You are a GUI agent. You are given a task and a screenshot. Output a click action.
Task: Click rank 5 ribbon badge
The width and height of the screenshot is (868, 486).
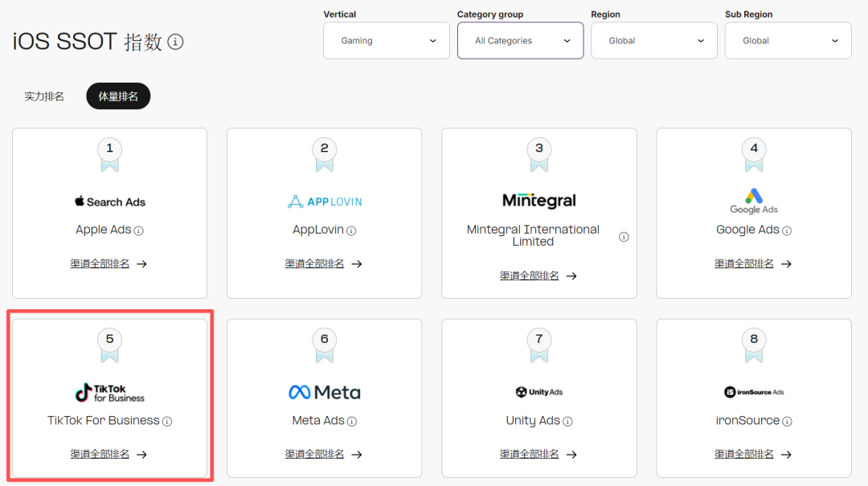coord(109,346)
